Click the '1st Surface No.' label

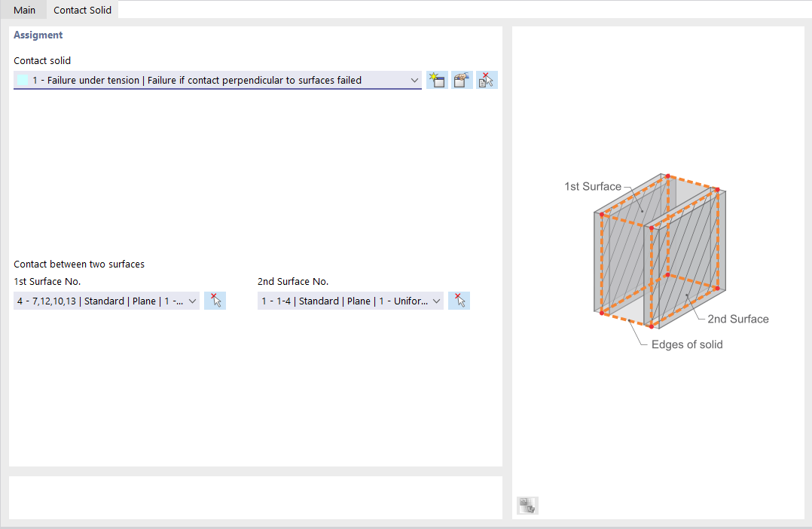[x=47, y=281]
